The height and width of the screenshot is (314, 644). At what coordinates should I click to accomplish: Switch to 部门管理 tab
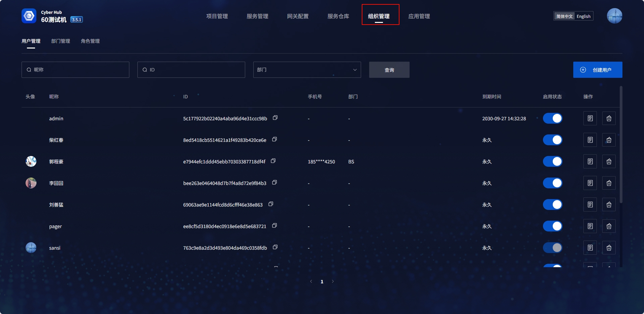[61, 41]
